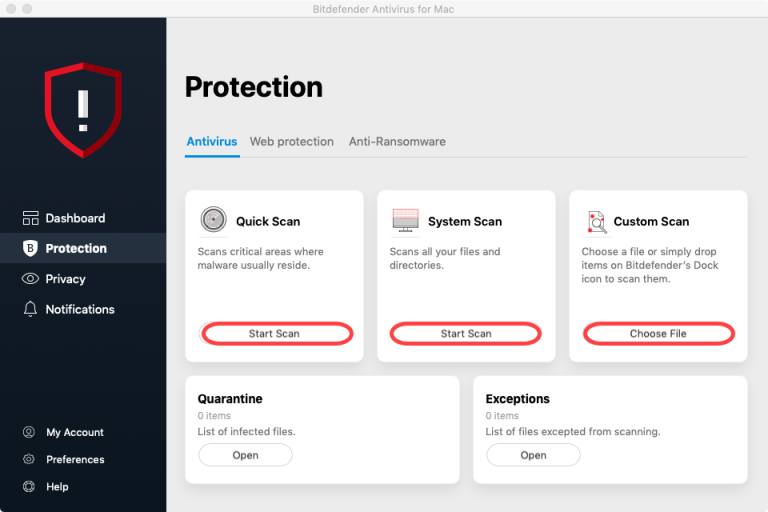Click the System Scan monitor icon
Viewport: 768px width, 512px height.
pyautogui.click(x=406, y=220)
